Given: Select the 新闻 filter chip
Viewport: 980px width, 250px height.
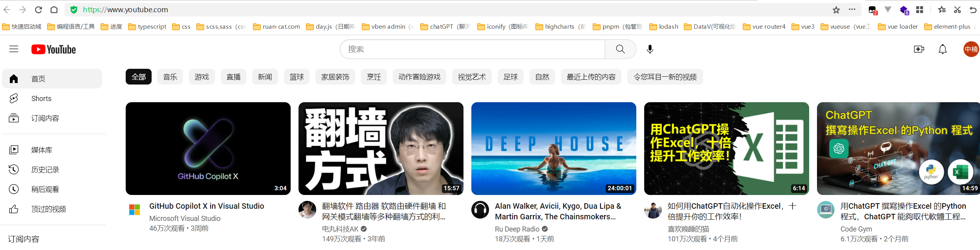Looking at the screenshot, I should (265, 77).
